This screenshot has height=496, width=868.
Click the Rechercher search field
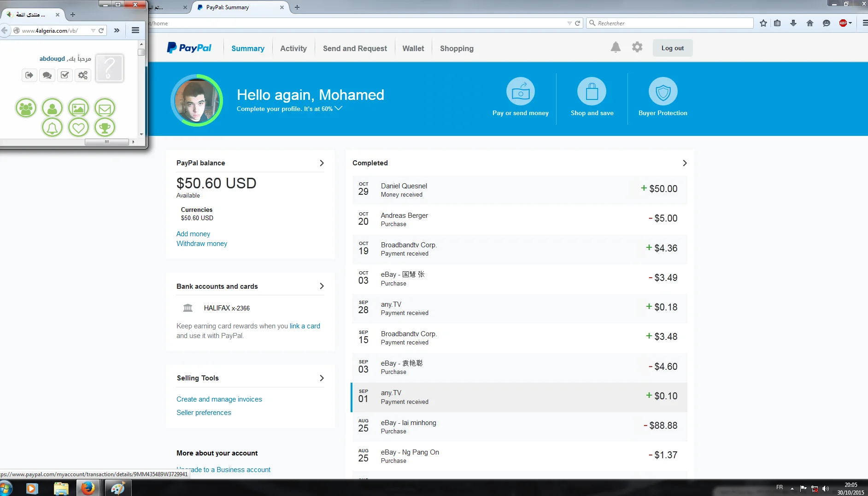pos(673,23)
